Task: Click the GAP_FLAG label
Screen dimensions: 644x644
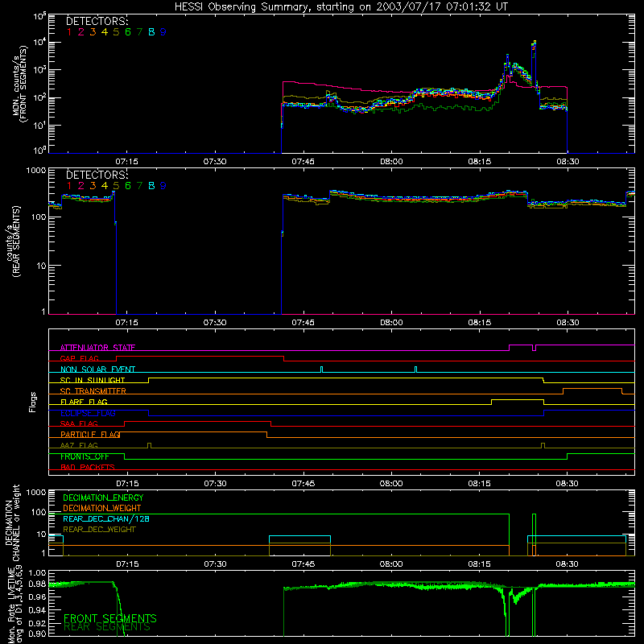Action: (x=80, y=358)
